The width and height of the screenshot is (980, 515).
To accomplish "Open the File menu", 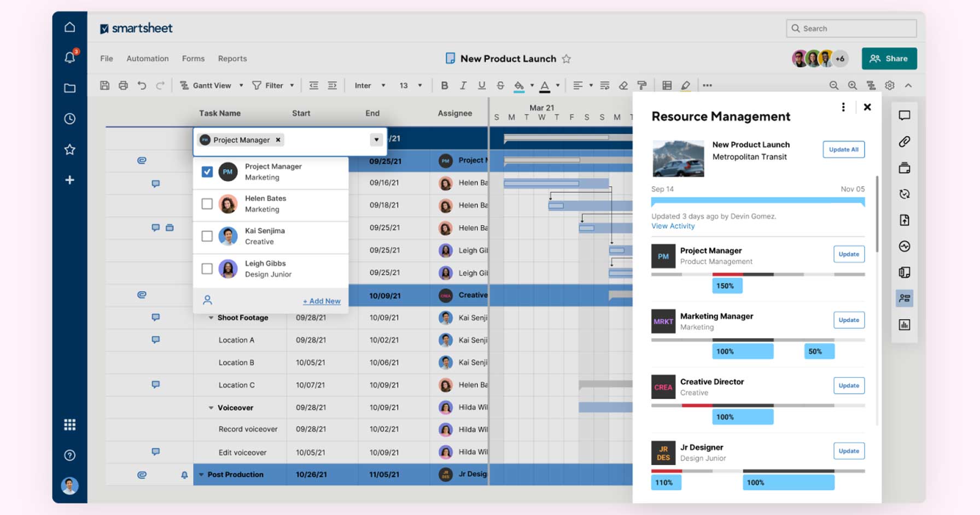I will tap(107, 59).
